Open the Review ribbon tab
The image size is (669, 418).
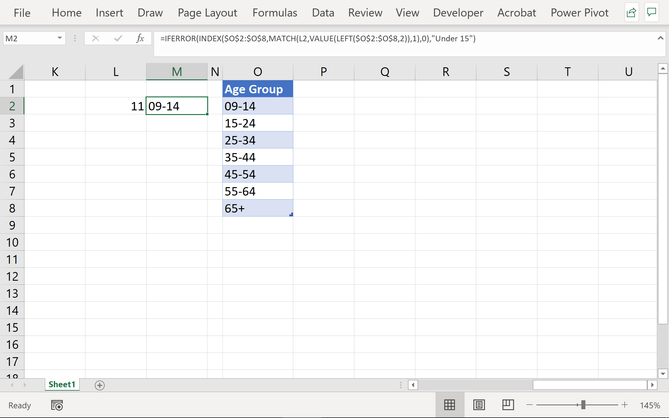click(365, 13)
